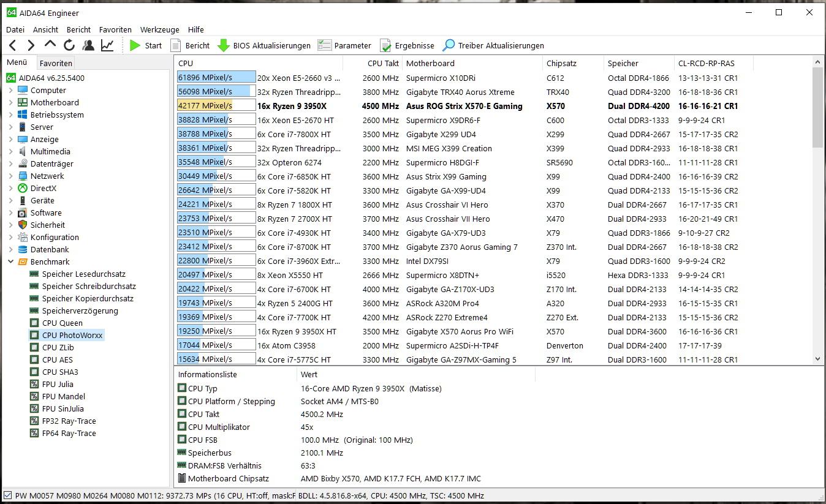The height and width of the screenshot is (504, 826).
Task: Select the Software icon in tree
Action: [x=23, y=213]
